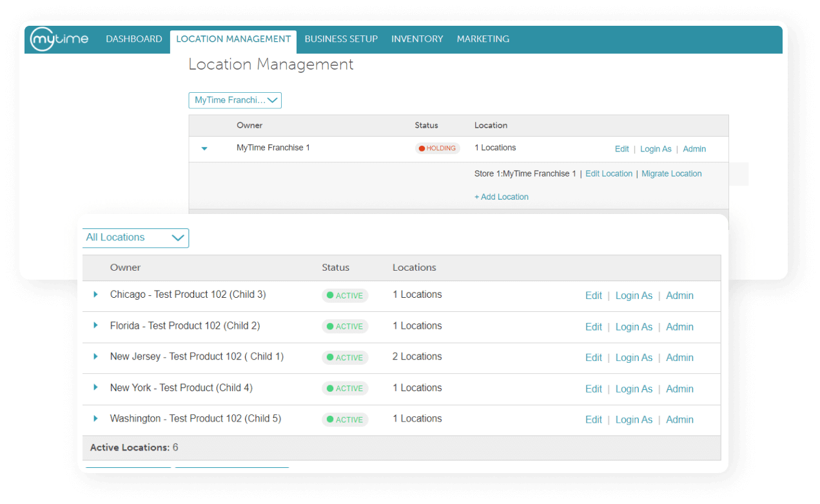Click the ACTIVE badge in the Florida row
The height and width of the screenshot is (504, 820).
pos(345,327)
